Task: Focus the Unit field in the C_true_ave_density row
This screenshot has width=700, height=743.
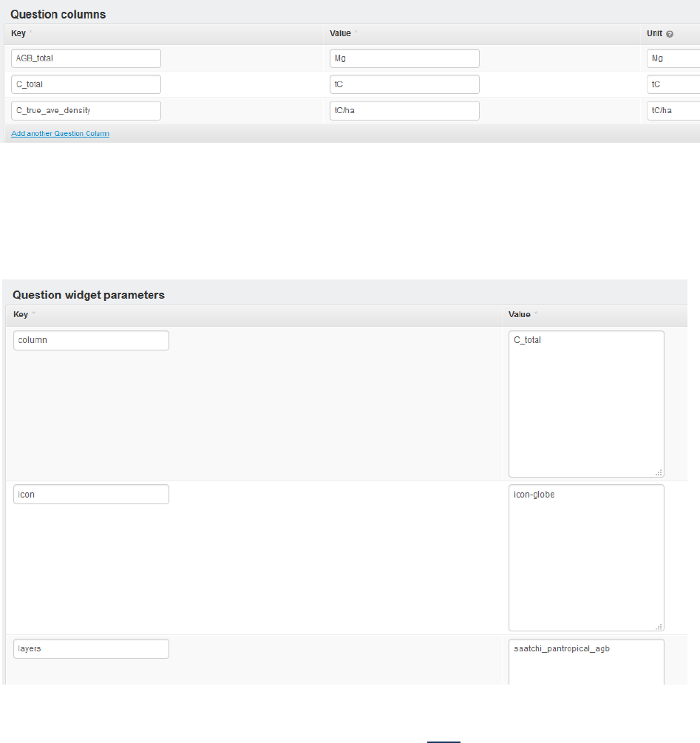Action: 673,110
